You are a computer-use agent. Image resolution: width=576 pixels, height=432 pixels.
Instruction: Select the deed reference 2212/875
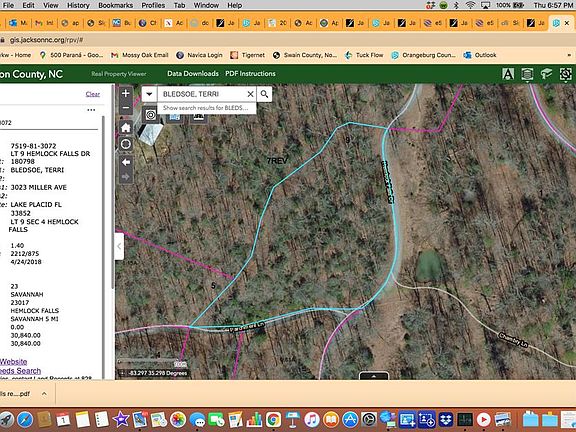pyautogui.click(x=25, y=253)
